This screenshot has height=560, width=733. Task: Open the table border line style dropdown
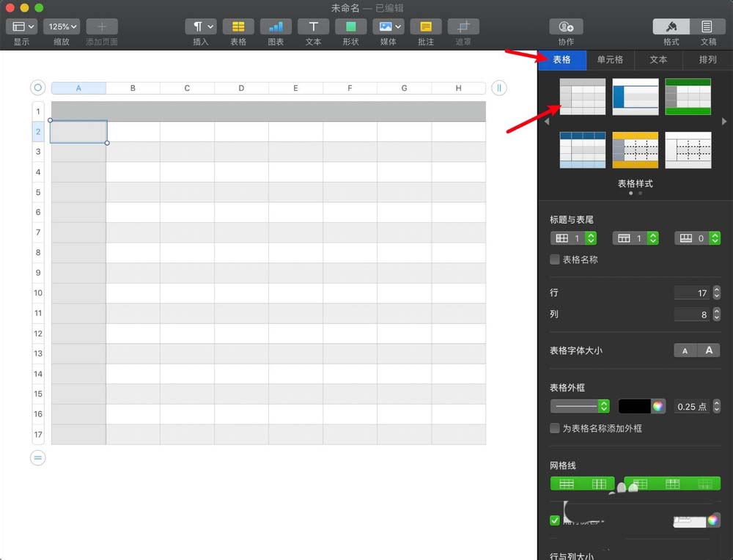579,406
